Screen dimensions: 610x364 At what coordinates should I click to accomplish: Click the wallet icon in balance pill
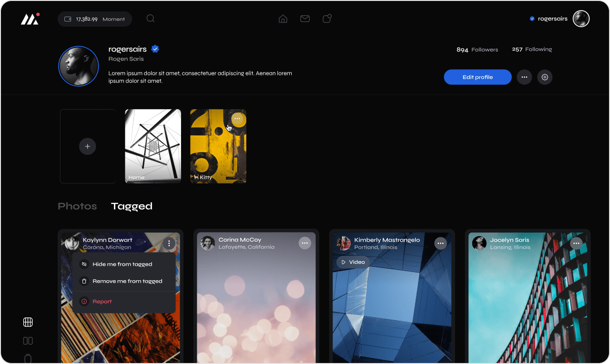pos(68,19)
